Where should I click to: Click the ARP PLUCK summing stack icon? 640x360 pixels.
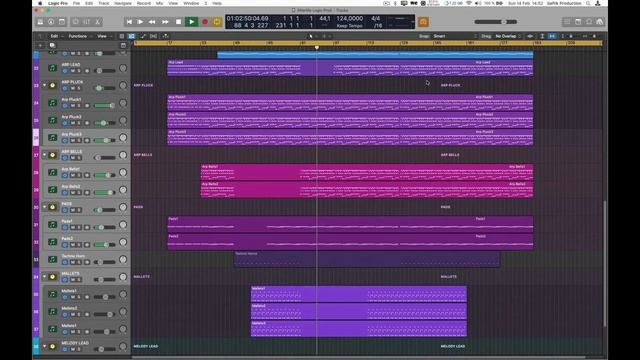(x=52, y=85)
